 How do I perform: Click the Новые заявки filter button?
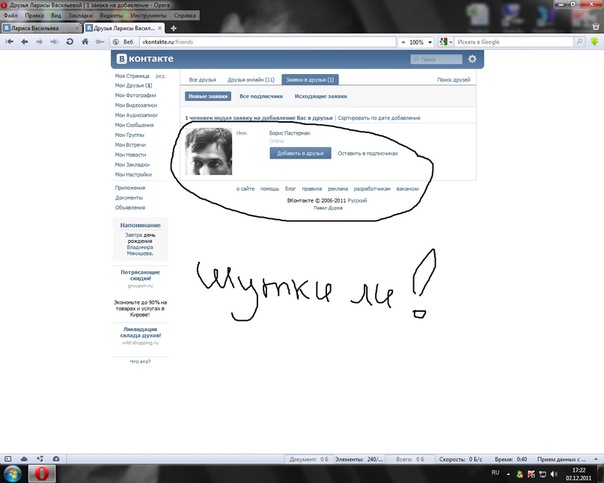pos(208,96)
